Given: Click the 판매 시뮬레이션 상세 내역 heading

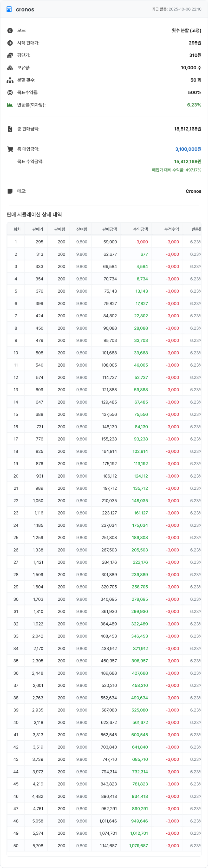Looking at the screenshot, I should [34, 215].
